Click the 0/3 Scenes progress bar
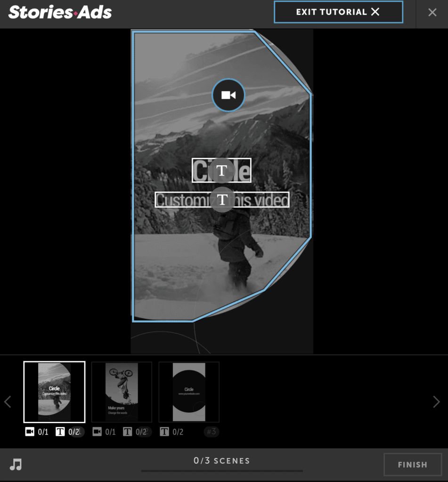 click(222, 471)
